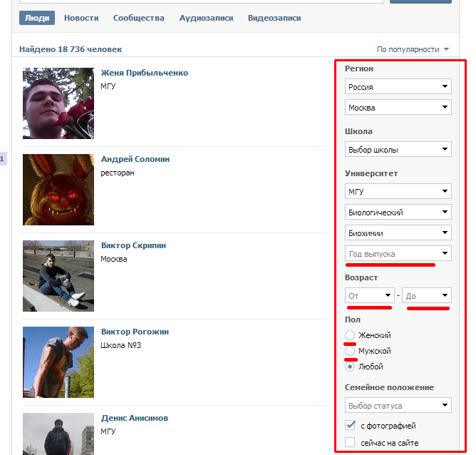
Task: Click Виктор Рогожин's profile photo
Action: pos(58,362)
